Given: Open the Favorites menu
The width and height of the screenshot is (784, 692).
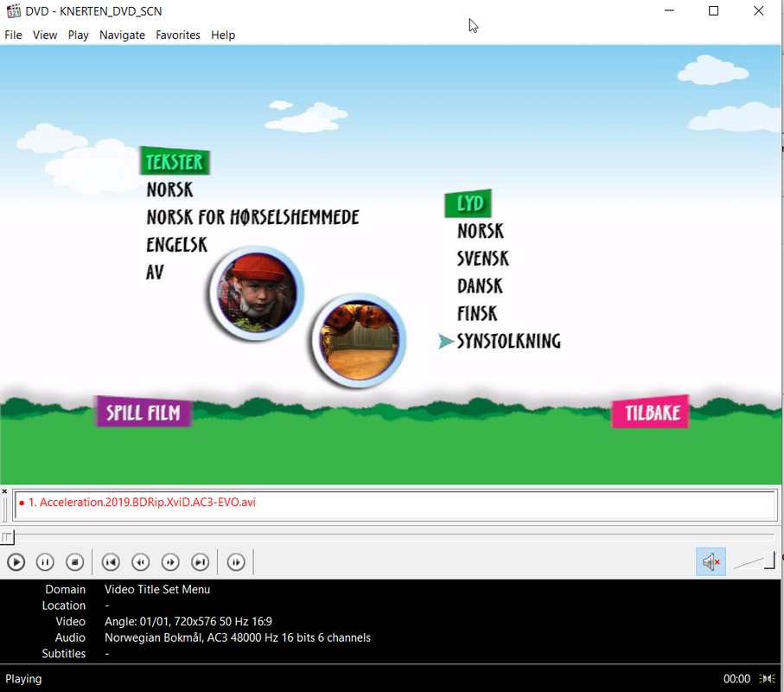Looking at the screenshot, I should point(177,35).
